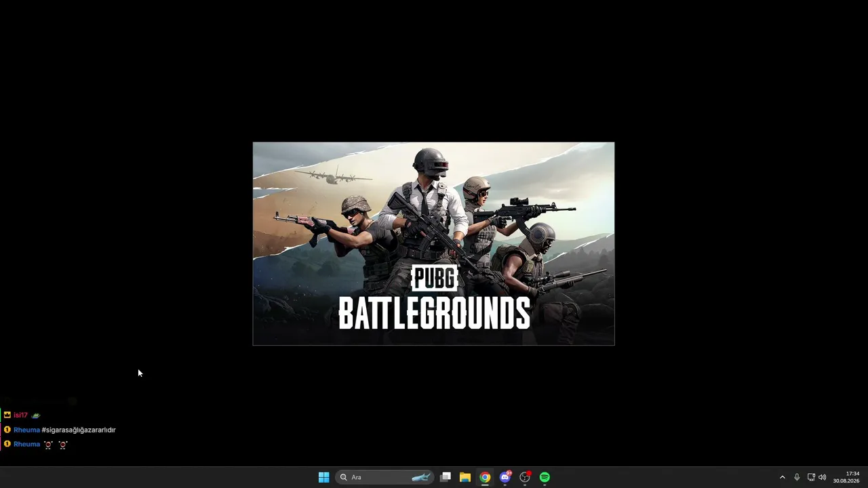Image resolution: width=868 pixels, height=488 pixels.
Task: Click the PUBG Battlegrounds splash image
Action: click(x=434, y=243)
